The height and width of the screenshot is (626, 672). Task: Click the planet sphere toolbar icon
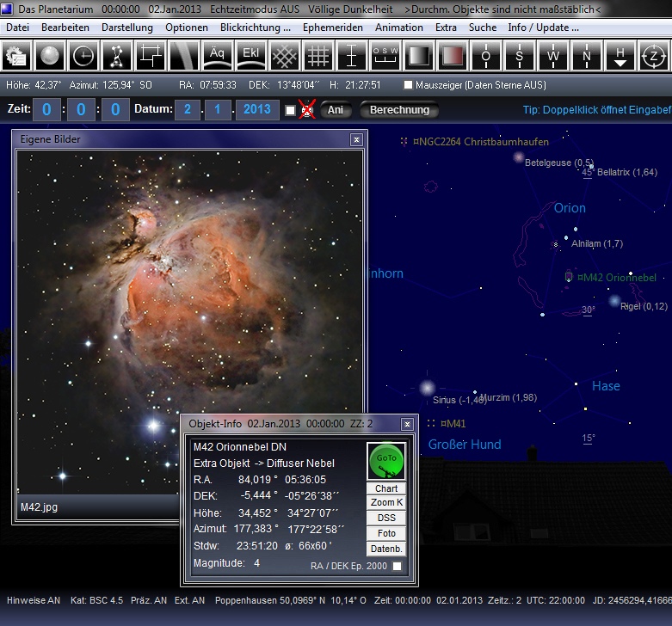click(x=49, y=57)
